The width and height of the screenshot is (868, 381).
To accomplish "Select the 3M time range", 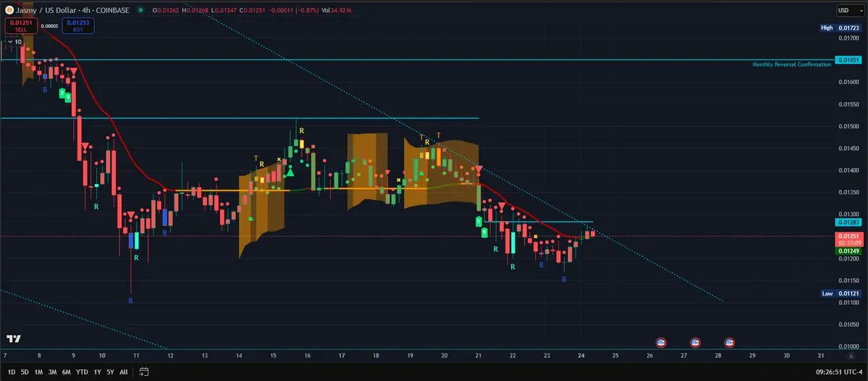I will 53,372.
